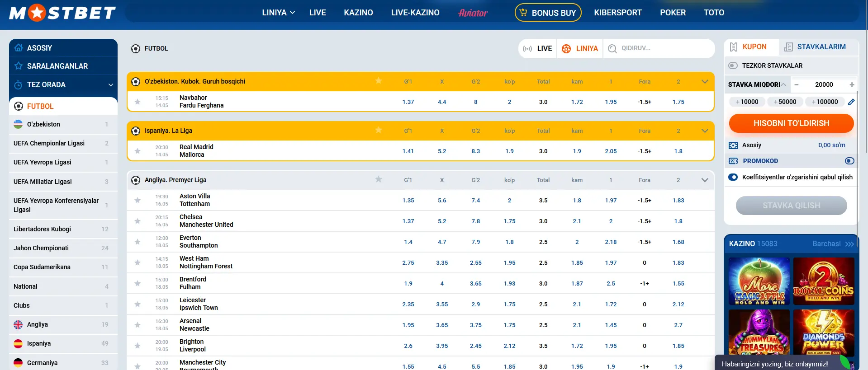Select Libertadores Kubogi in sidebar

point(63,229)
